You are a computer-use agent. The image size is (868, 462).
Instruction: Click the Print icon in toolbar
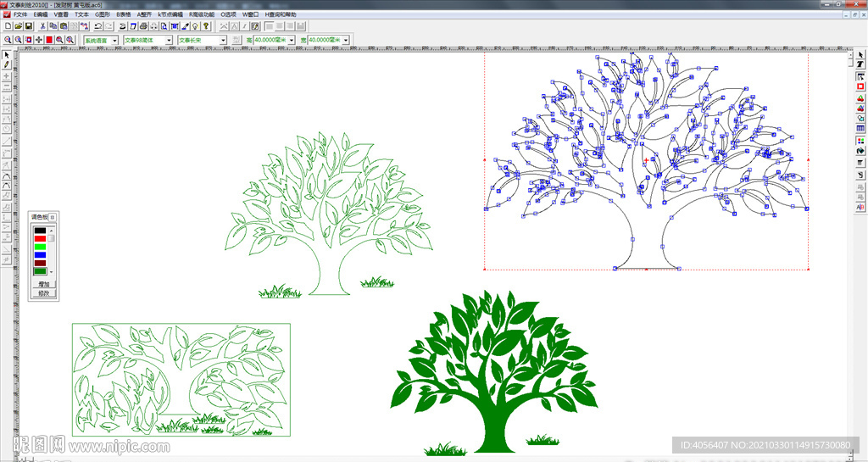pyautogui.click(x=143, y=26)
